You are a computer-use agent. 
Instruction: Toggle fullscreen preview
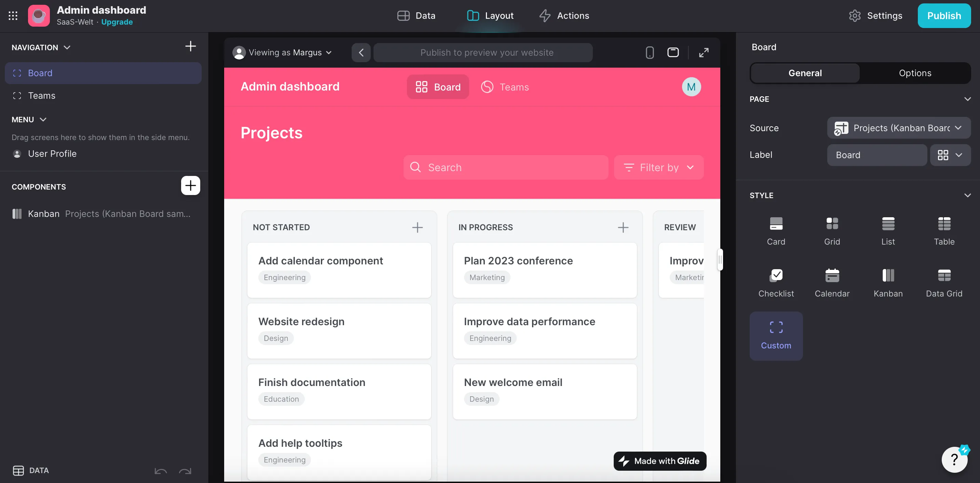coord(704,52)
